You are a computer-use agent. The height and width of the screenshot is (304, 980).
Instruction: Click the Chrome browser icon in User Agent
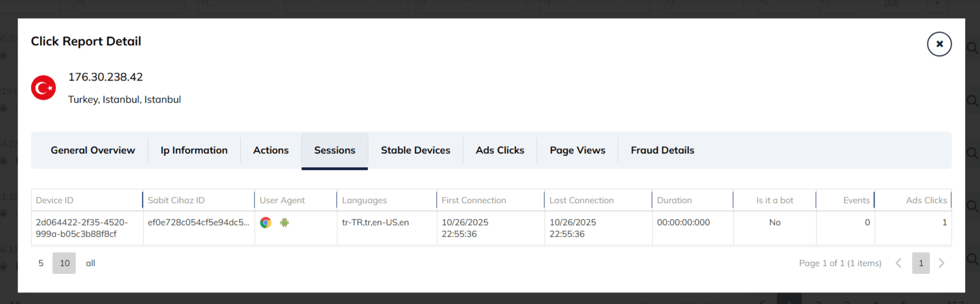[266, 223]
